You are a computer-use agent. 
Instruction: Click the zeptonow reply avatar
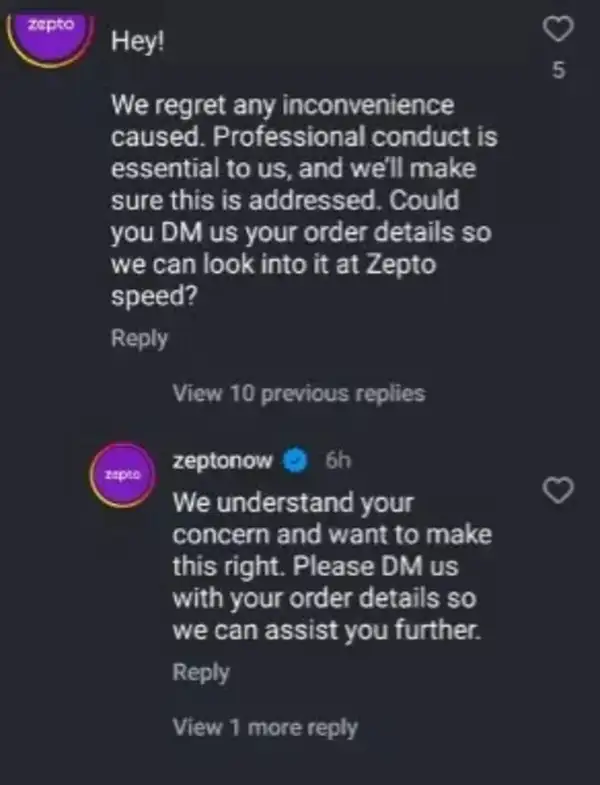click(122, 472)
